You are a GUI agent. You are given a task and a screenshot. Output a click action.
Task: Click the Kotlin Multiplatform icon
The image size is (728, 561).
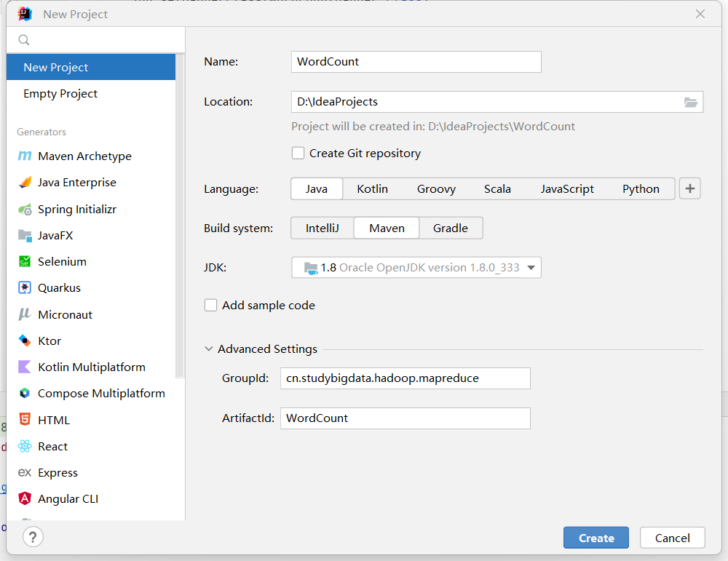[x=25, y=367]
